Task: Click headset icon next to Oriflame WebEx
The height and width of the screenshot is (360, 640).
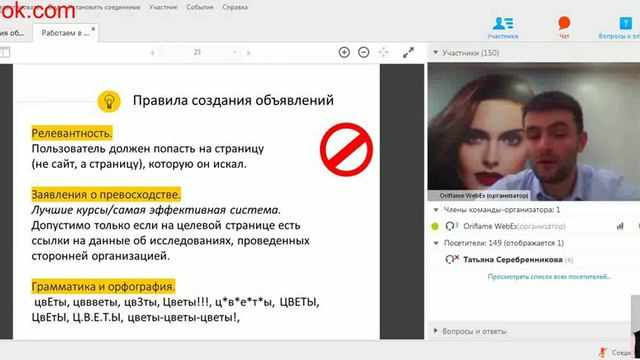Action: click(451, 226)
